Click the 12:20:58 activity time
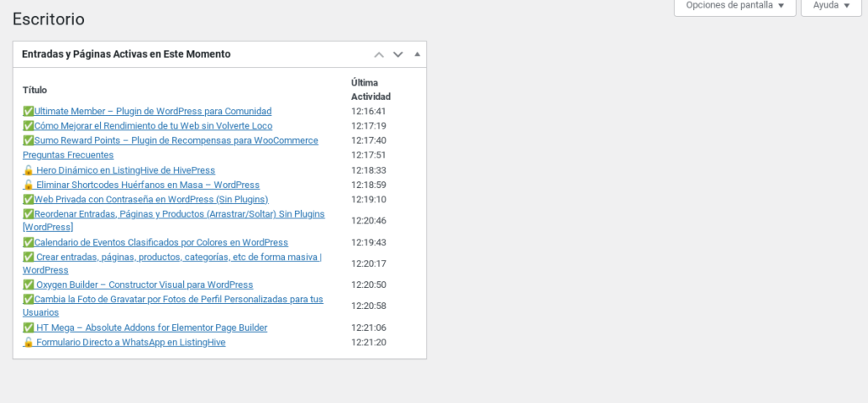Viewport: 868px width, 403px height. pos(369,306)
